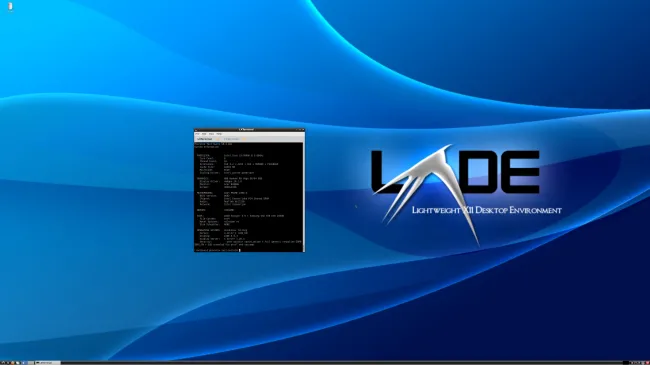
Task: Click the red logout icon on the panel's right end
Action: pyautogui.click(x=648, y=363)
